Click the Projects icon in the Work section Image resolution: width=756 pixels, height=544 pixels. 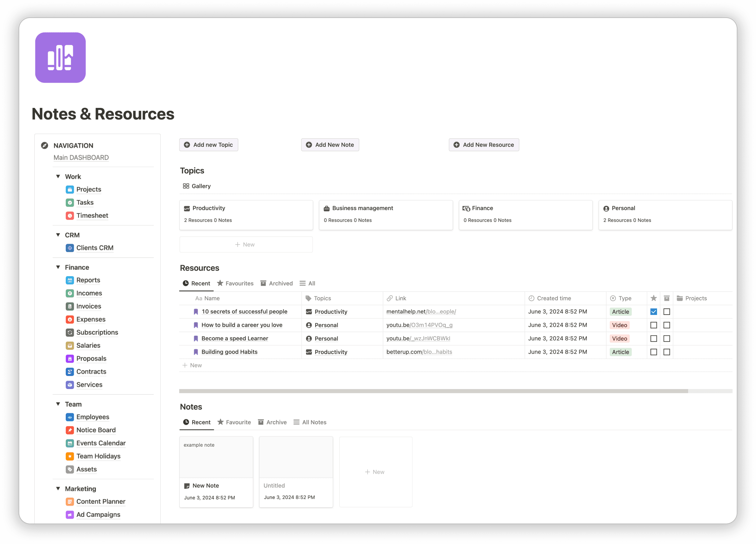coord(70,189)
